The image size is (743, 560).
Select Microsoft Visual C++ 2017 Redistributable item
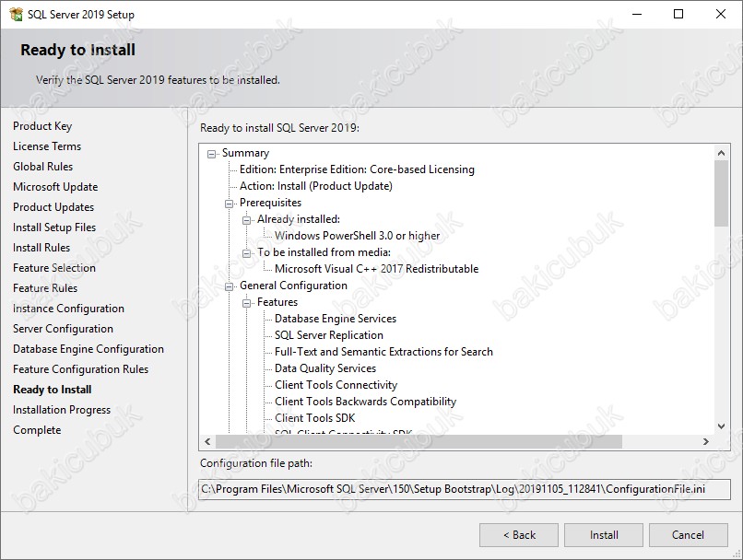(x=377, y=269)
